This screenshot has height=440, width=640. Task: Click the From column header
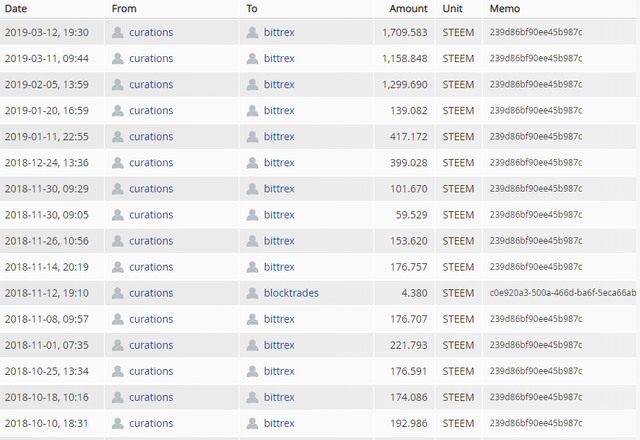tap(124, 9)
